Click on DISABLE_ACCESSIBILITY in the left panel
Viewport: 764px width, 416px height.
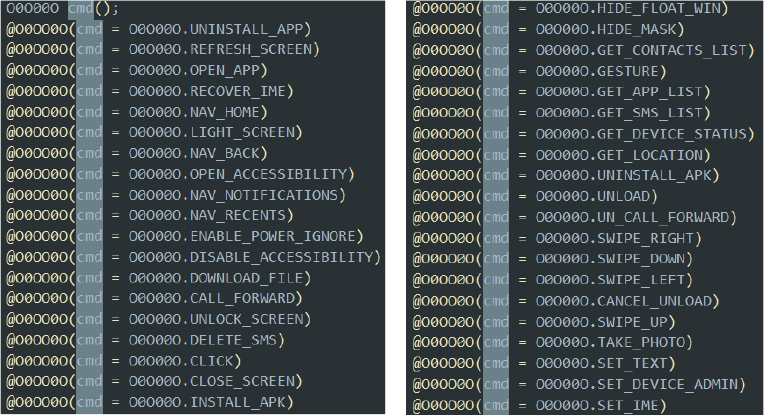tap(284, 257)
